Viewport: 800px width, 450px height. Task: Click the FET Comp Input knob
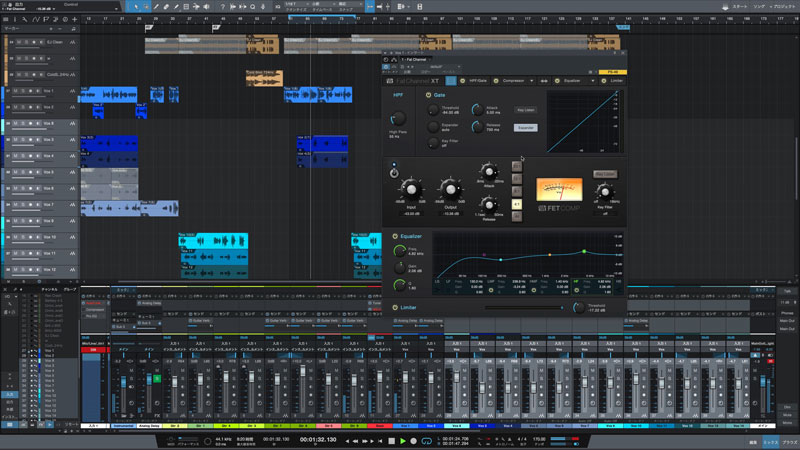411,189
